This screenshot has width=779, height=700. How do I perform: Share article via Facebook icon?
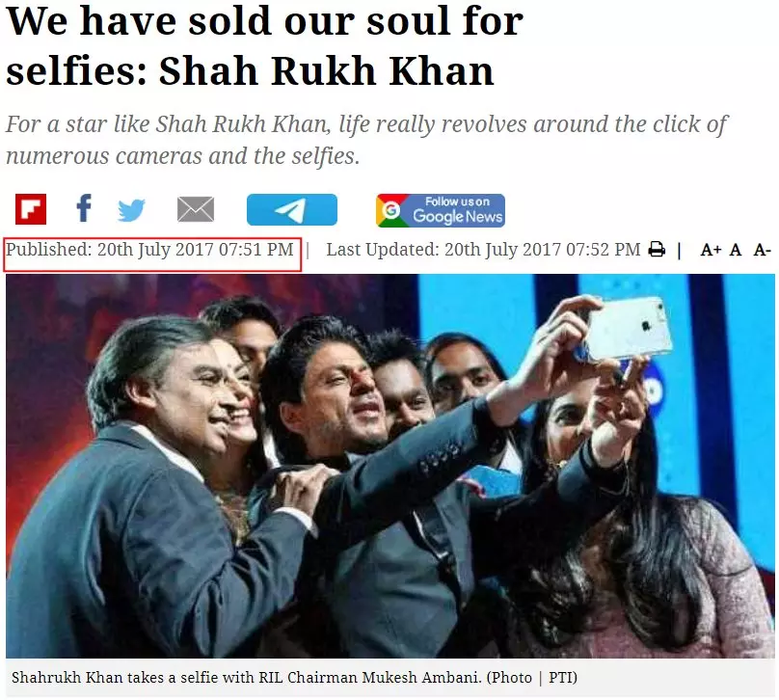pos(84,207)
